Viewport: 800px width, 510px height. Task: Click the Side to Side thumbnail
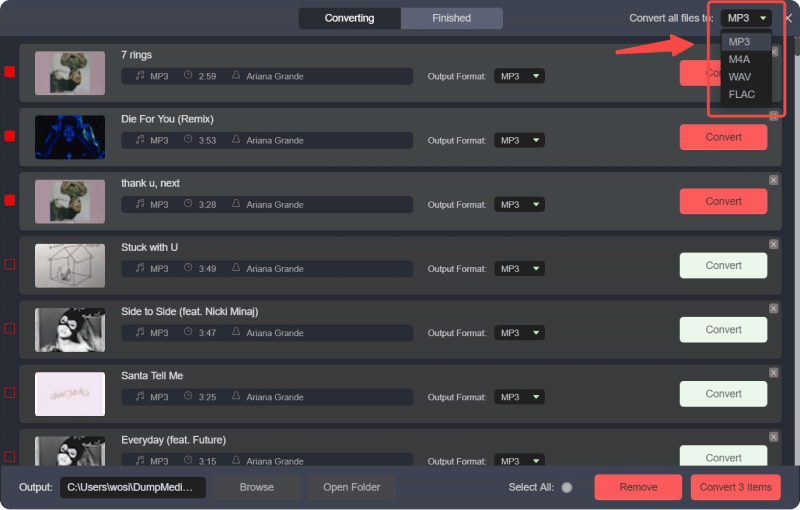pyautogui.click(x=70, y=330)
